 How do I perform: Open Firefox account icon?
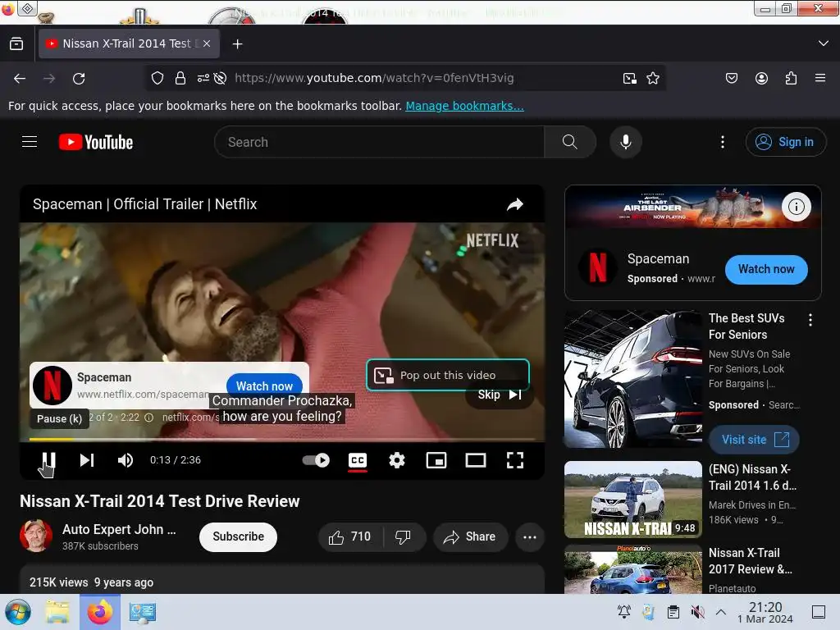coord(761,78)
